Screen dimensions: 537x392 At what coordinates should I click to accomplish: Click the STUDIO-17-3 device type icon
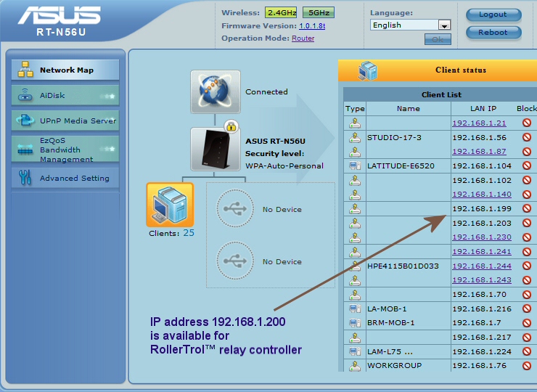[355, 137]
